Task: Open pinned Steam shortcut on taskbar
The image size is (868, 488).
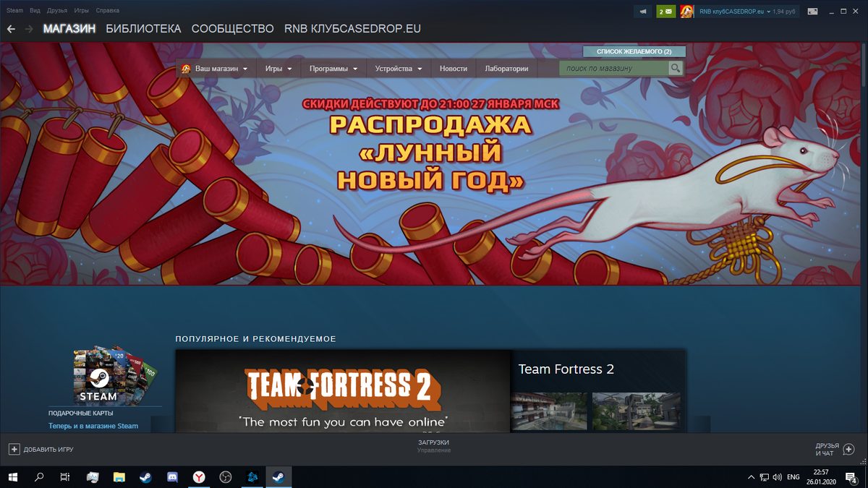Action: point(145,477)
